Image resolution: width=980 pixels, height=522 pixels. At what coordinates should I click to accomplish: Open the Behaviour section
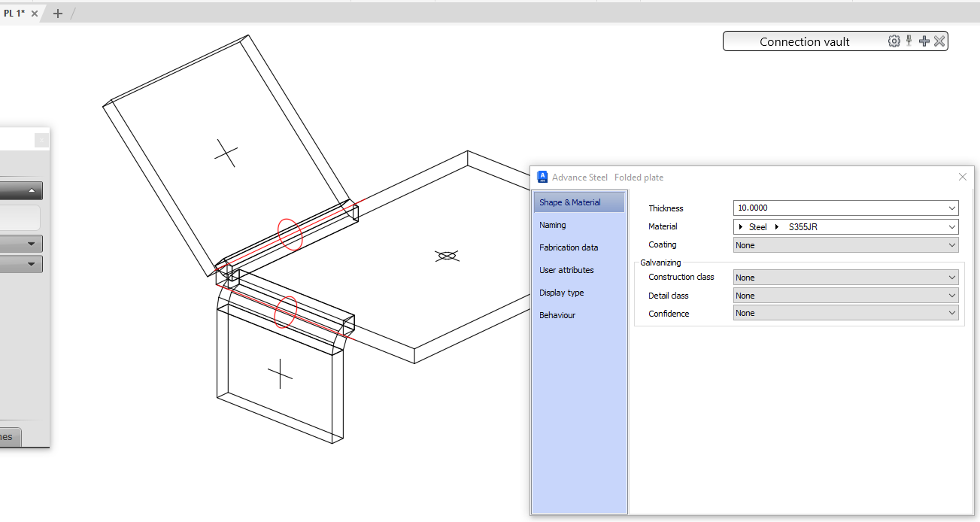557,315
